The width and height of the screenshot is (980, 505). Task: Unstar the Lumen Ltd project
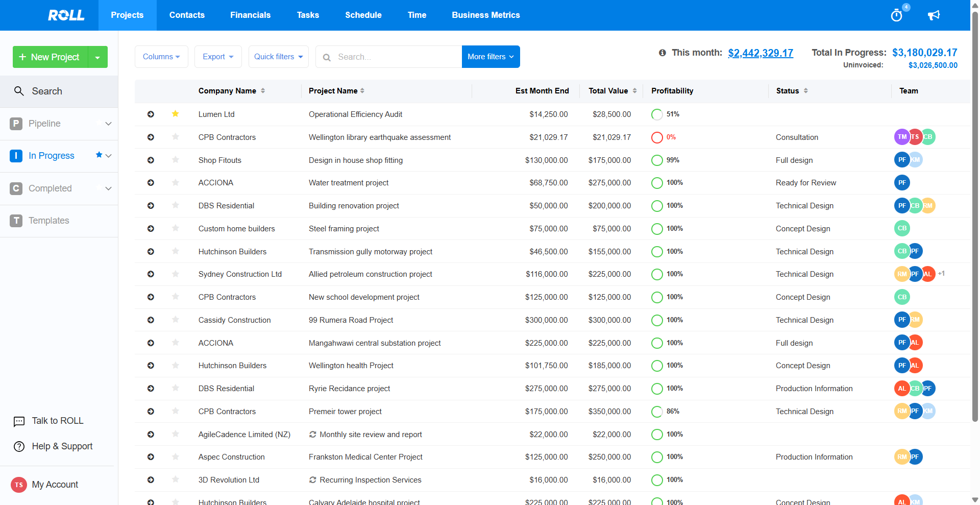(175, 114)
